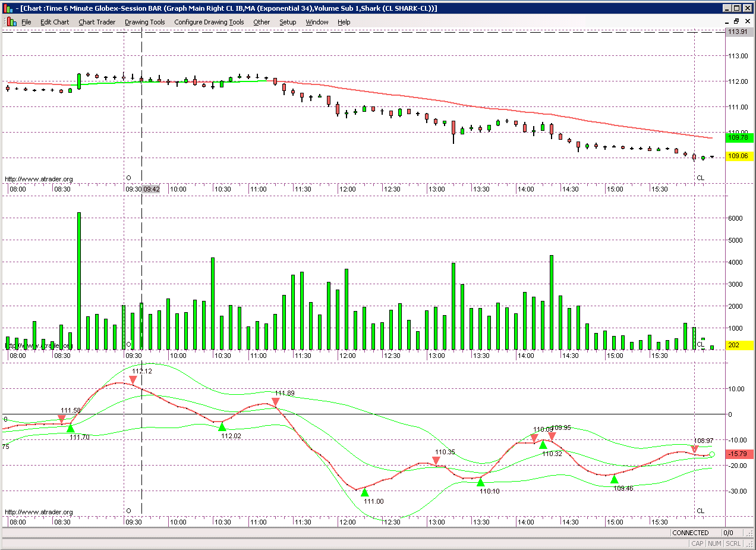
Task: Open the Drawing Tools menu
Action: (x=145, y=22)
